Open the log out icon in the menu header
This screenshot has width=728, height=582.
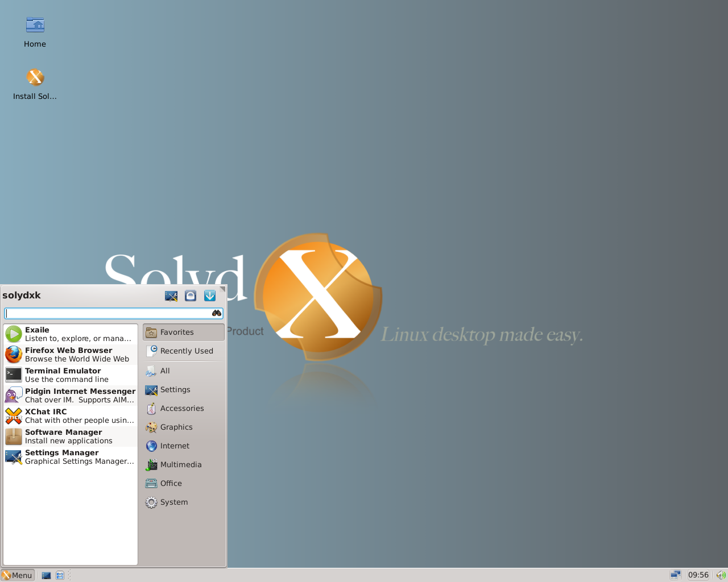click(210, 296)
